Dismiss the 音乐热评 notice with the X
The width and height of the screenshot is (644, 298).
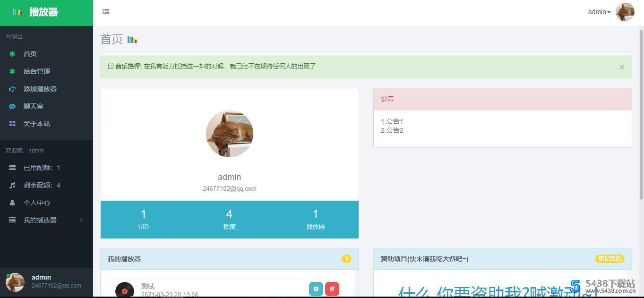pyautogui.click(x=621, y=67)
